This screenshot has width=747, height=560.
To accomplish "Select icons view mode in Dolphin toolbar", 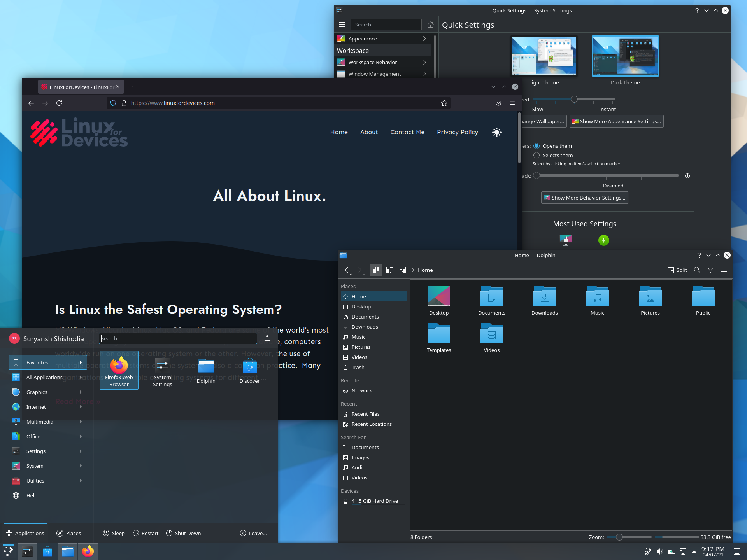I will pyautogui.click(x=376, y=269).
